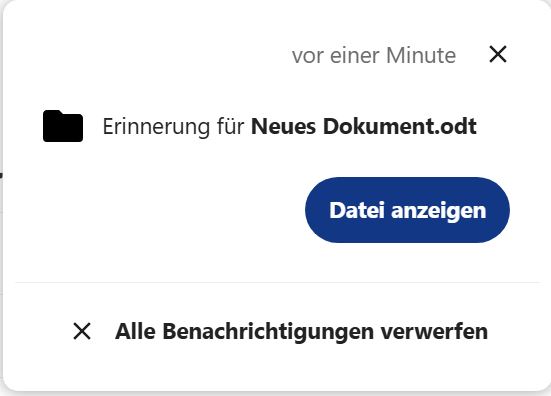Click the word Erinnerung in the notification
This screenshot has height=396, width=551.
pyautogui.click(x=156, y=127)
